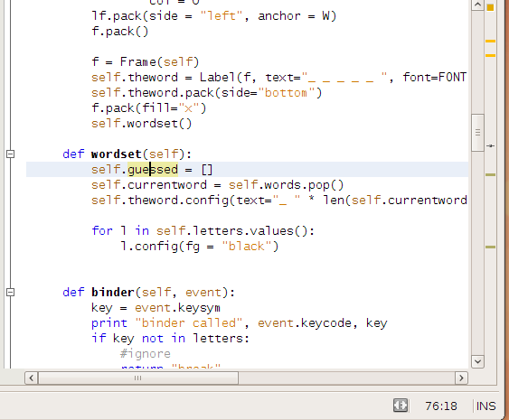
Task: Jump to the upper olive highlight mark
Action: point(490,175)
